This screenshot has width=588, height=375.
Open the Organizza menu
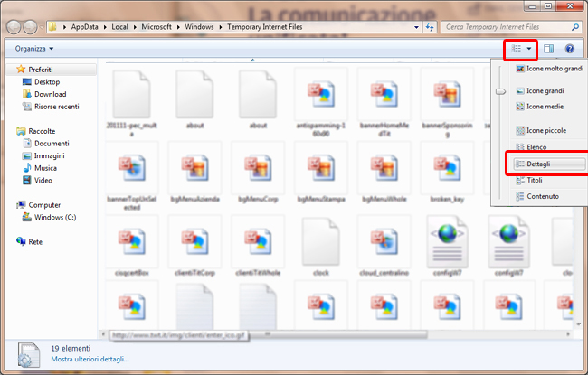coord(34,49)
